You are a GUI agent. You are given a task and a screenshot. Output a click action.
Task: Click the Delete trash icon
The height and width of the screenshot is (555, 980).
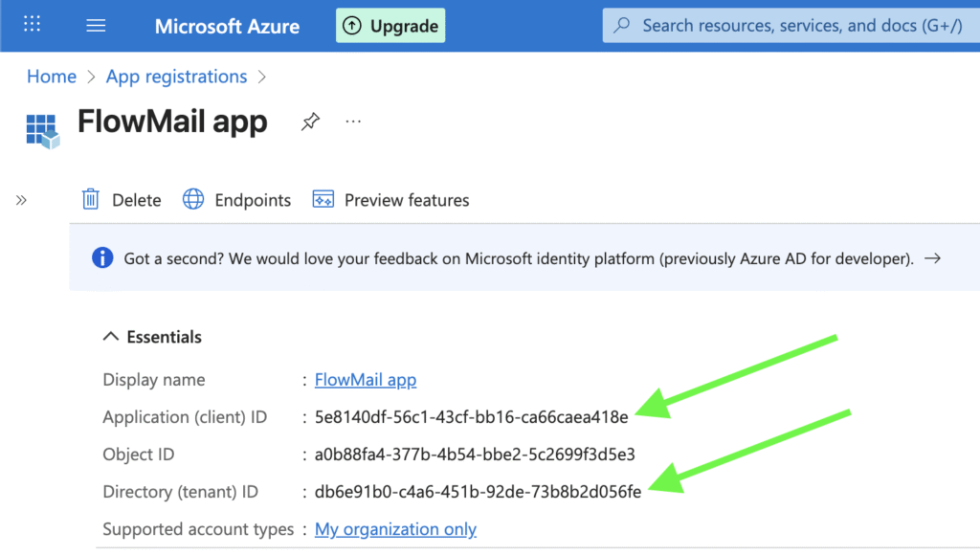click(x=91, y=199)
